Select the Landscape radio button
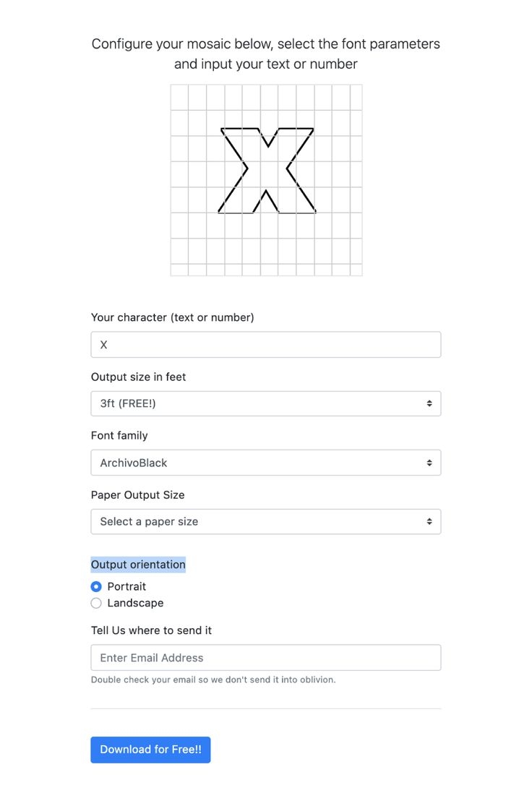Image resolution: width=532 pixels, height=798 pixels. (x=96, y=603)
